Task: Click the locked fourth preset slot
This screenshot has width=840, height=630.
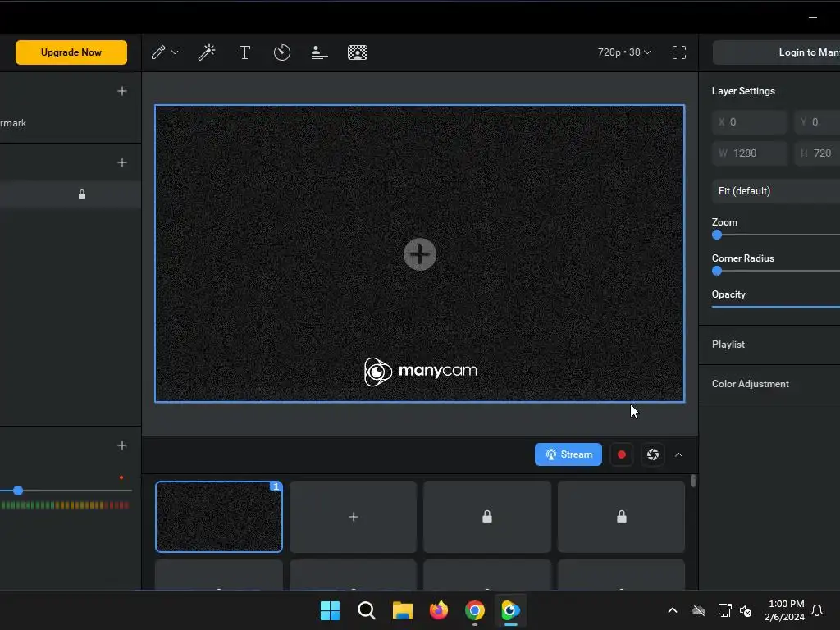Action: click(622, 517)
